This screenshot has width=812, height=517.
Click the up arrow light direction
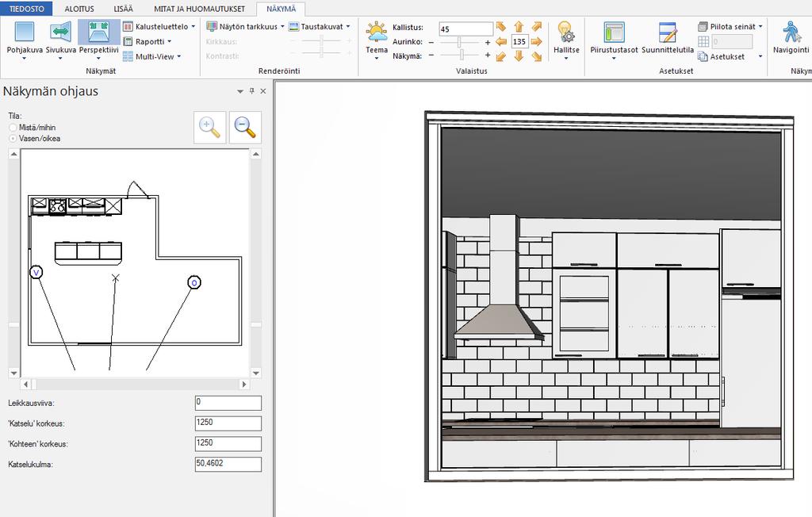click(x=519, y=27)
